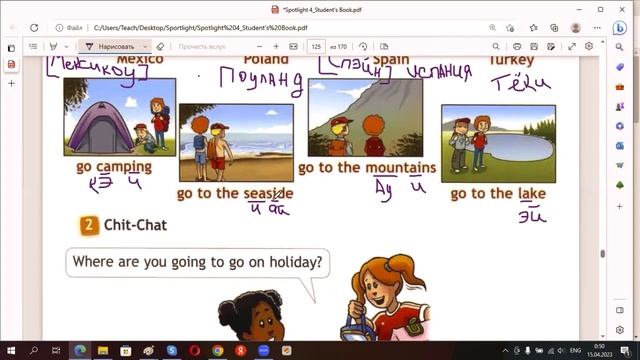Click Прочесть вслух read aloud
Viewport: 640px width, 360px height.
202,47
